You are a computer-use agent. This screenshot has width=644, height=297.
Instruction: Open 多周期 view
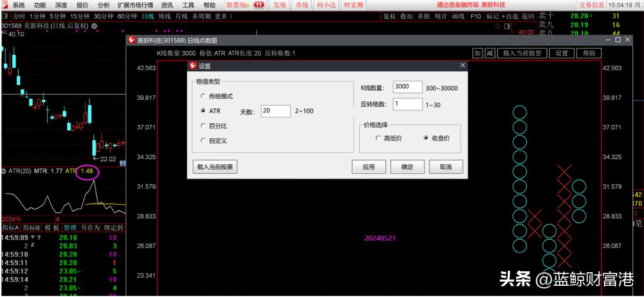point(202,16)
